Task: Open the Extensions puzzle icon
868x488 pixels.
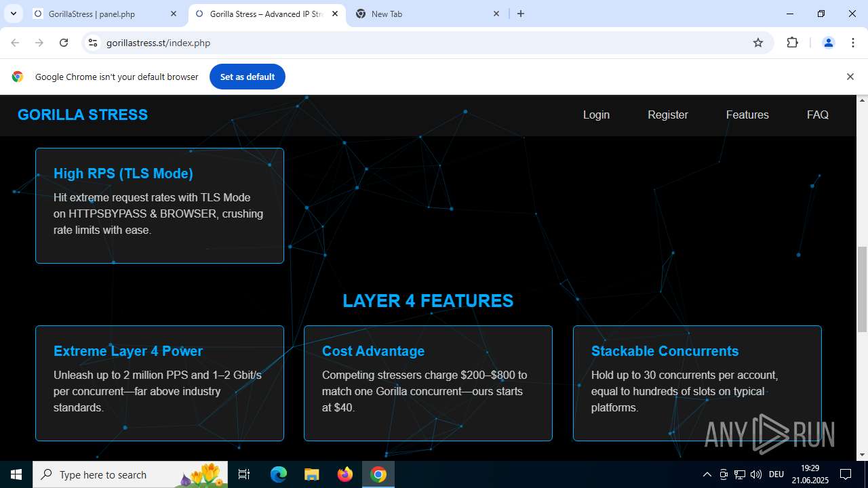Action: pos(792,43)
